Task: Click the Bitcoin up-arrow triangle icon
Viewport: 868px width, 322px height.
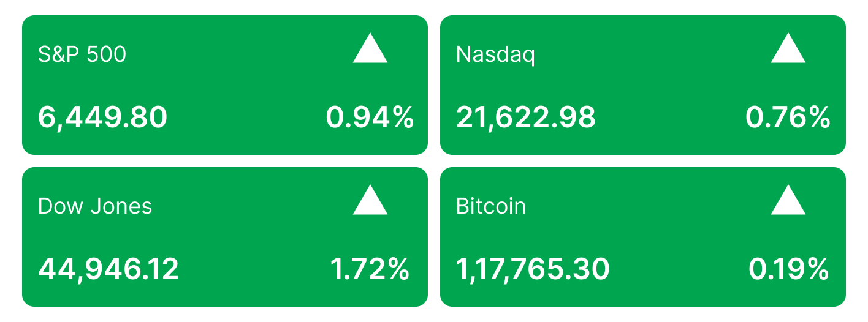Action: pos(788,200)
